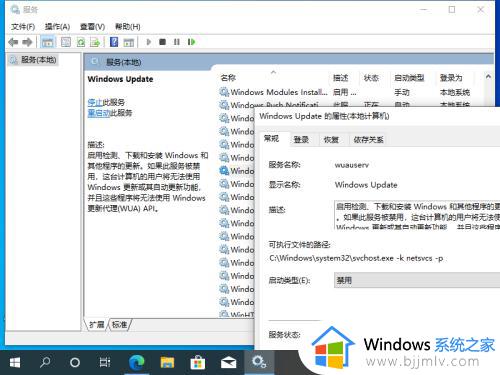Open the 启动类型 combo box showing 禁用

pyautogui.click(x=417, y=280)
